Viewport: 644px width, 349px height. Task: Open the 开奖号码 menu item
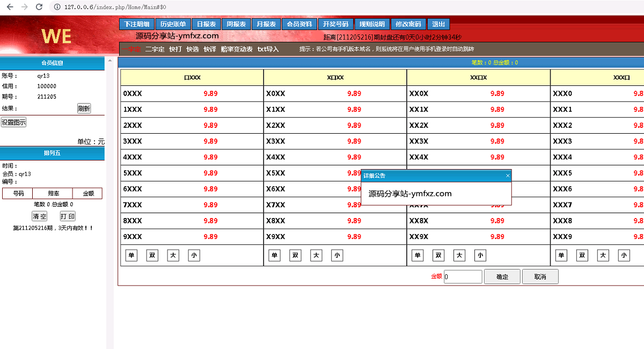click(335, 24)
